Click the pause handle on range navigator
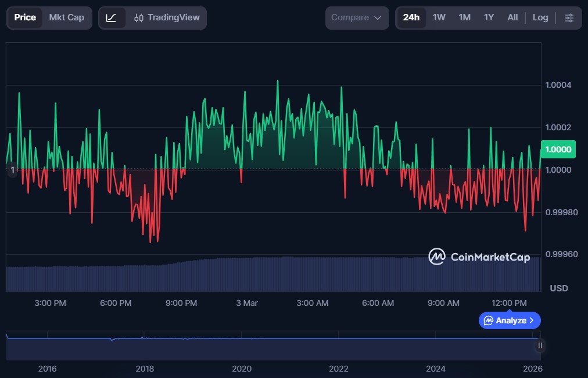588x378 pixels. tap(540, 345)
